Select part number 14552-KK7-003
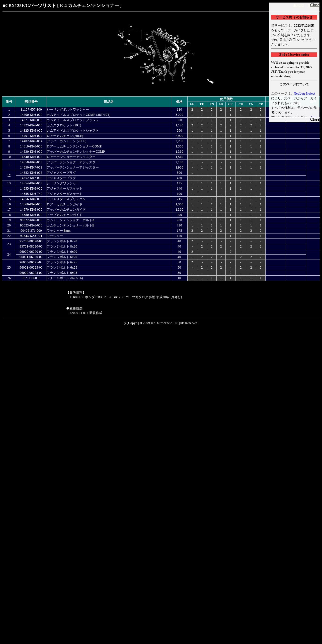 click(x=31, y=178)
